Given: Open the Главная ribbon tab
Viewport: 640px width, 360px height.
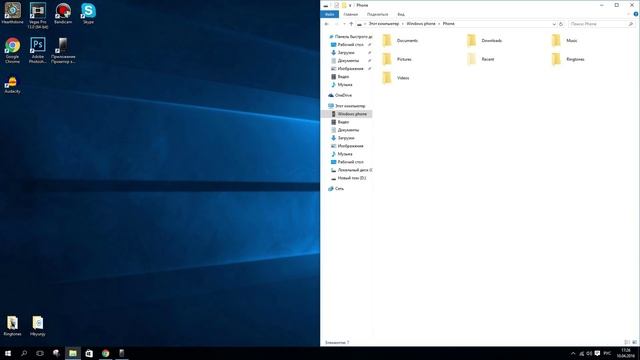Looking at the screenshot, I should coord(351,14).
